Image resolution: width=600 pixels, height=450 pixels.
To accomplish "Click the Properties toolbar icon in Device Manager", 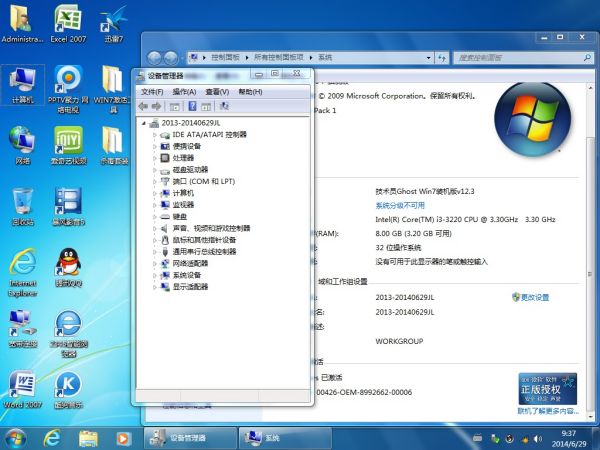I will [176, 106].
